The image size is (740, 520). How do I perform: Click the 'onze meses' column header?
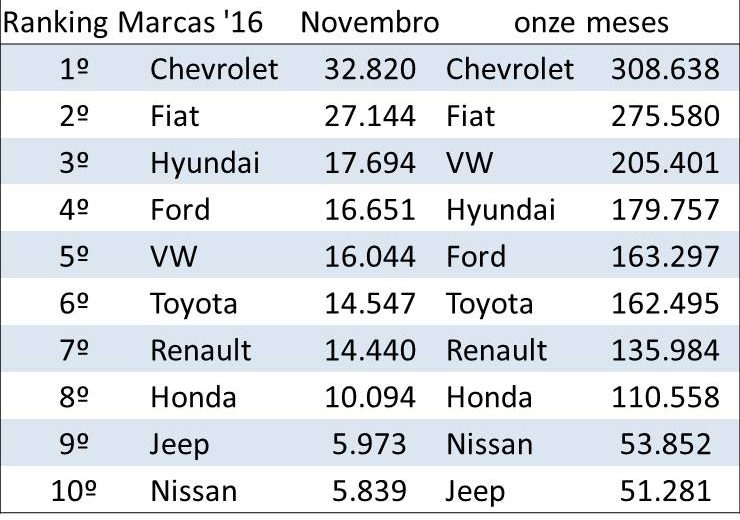point(592,23)
